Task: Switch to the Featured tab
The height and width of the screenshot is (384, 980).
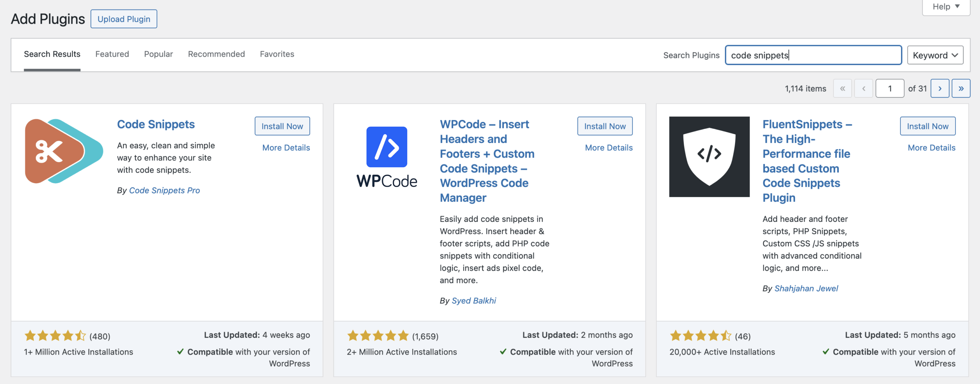Action: pyautogui.click(x=112, y=54)
